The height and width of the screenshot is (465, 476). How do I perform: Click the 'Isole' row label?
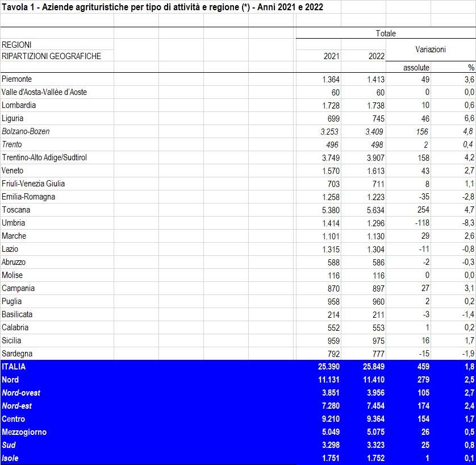(x=11, y=458)
